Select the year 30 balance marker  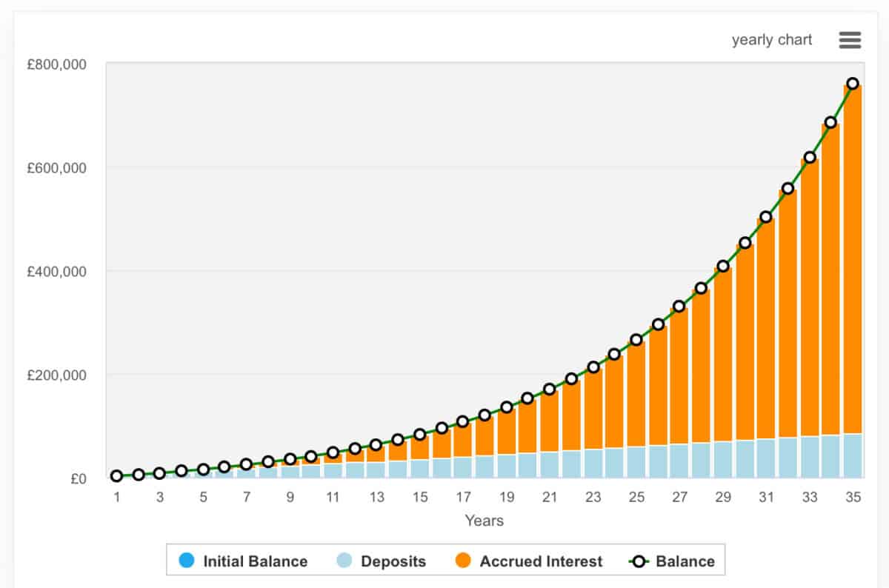point(745,243)
